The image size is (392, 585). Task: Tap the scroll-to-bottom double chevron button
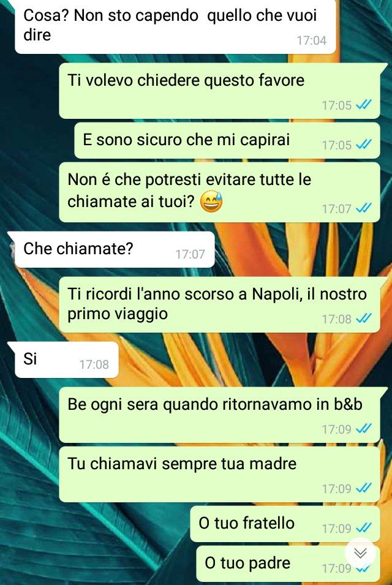[x=360, y=553]
